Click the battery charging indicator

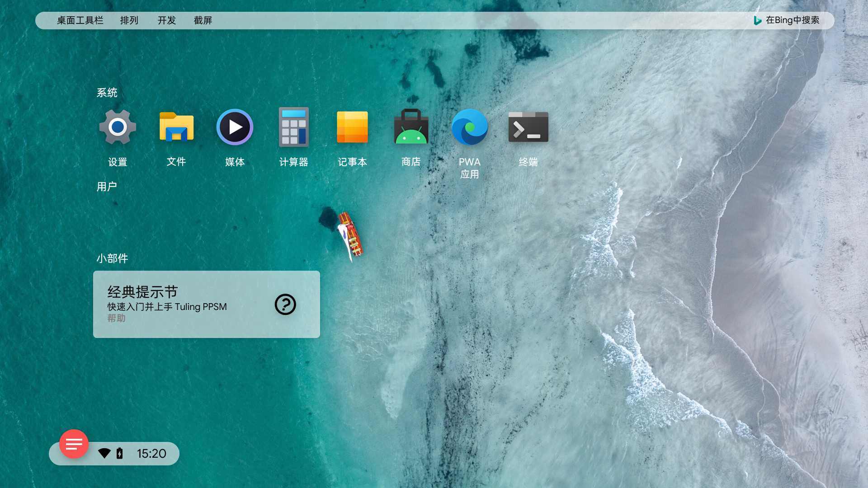120,453
